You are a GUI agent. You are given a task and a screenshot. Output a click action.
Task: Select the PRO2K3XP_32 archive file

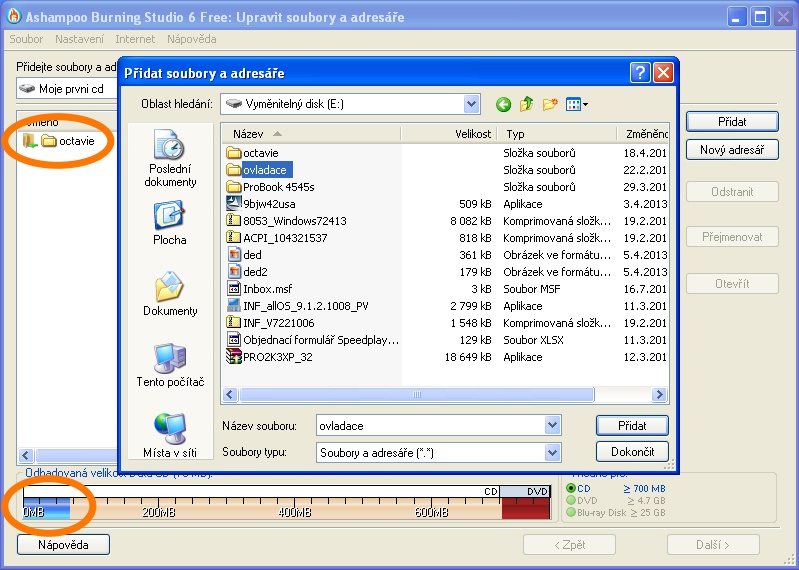[277, 357]
